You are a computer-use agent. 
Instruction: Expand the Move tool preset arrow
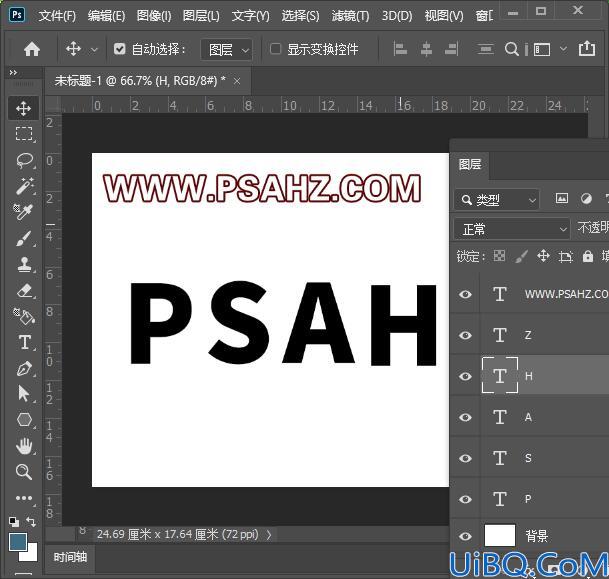pos(94,50)
